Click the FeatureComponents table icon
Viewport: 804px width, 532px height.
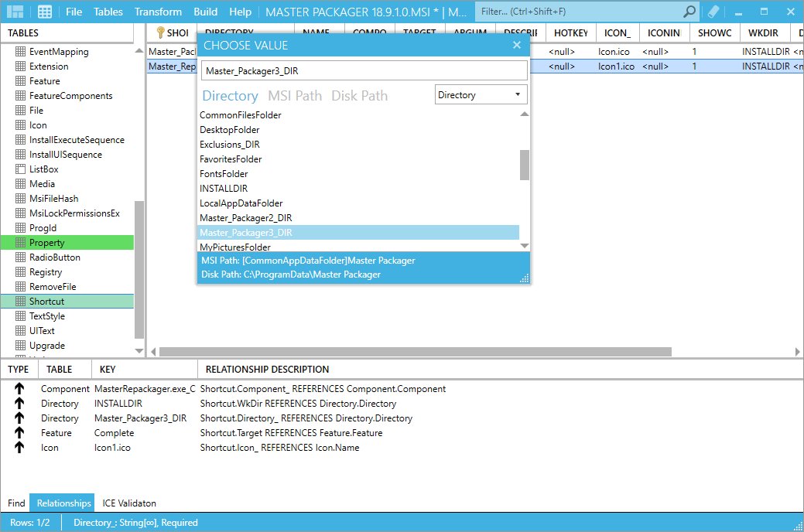click(x=21, y=95)
